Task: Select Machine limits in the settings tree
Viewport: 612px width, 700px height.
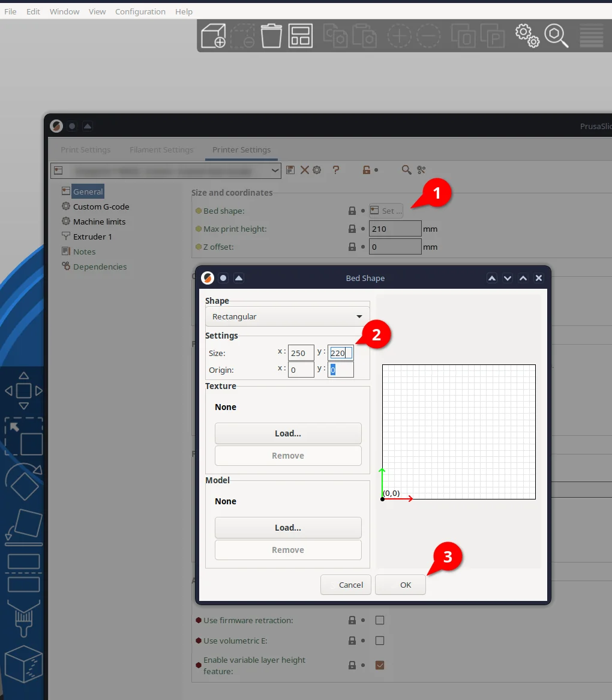Action: (99, 222)
